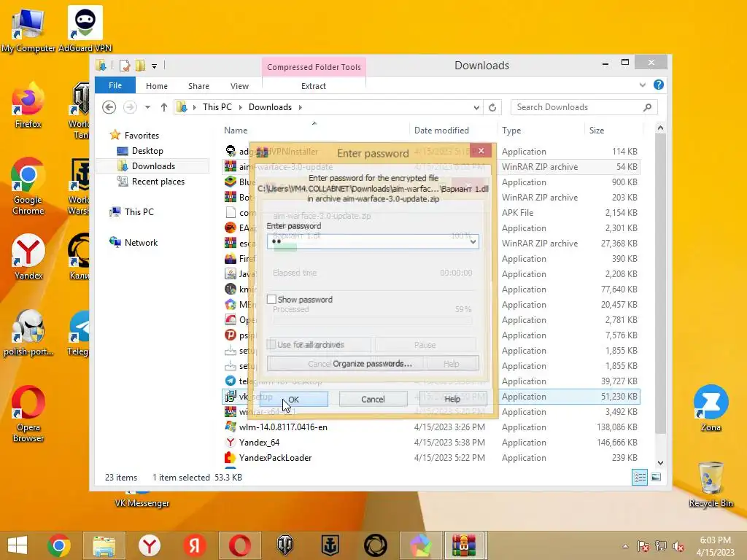747x560 pixels.
Task: Open Yandex desktop shortcut
Action: [28, 256]
